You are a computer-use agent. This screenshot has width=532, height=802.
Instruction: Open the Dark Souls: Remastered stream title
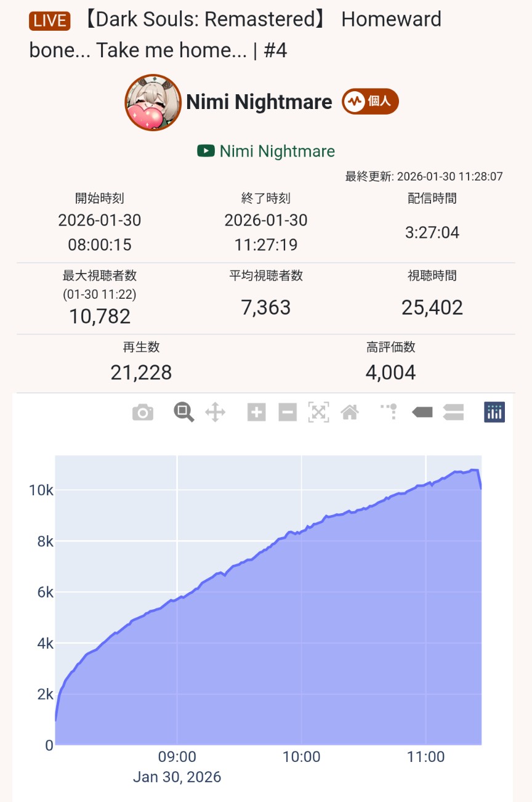[x=235, y=34]
